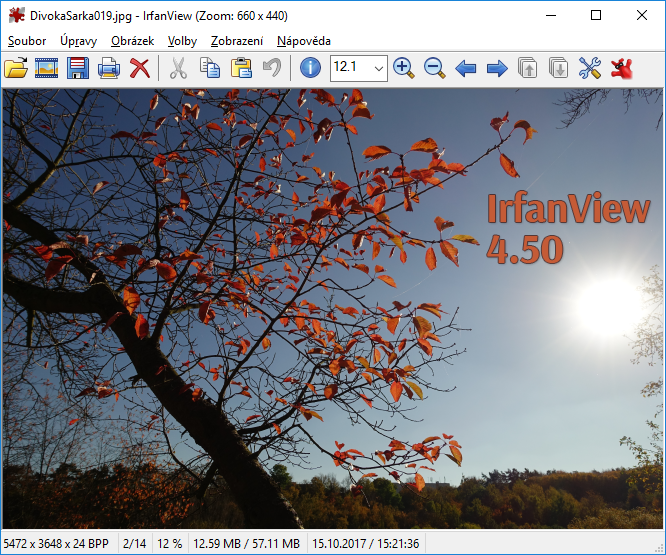This screenshot has width=666, height=555.
Task: Print the image via printer icon
Action: [x=109, y=68]
